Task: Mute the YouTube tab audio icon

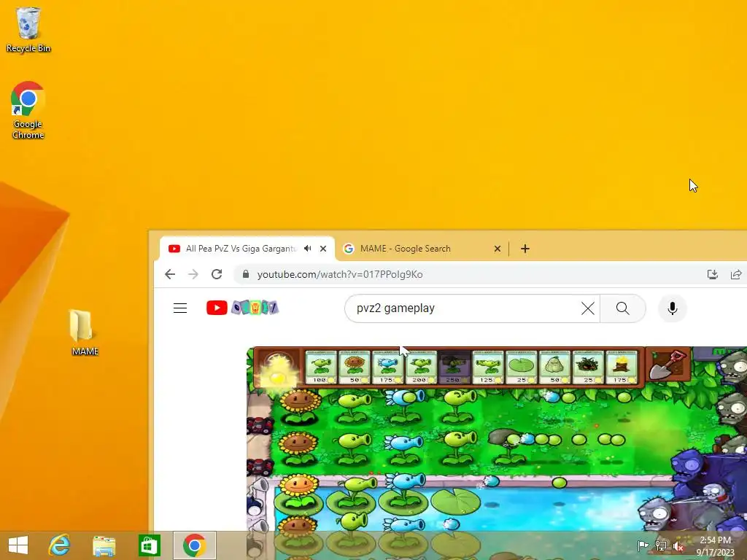Action: (x=308, y=249)
